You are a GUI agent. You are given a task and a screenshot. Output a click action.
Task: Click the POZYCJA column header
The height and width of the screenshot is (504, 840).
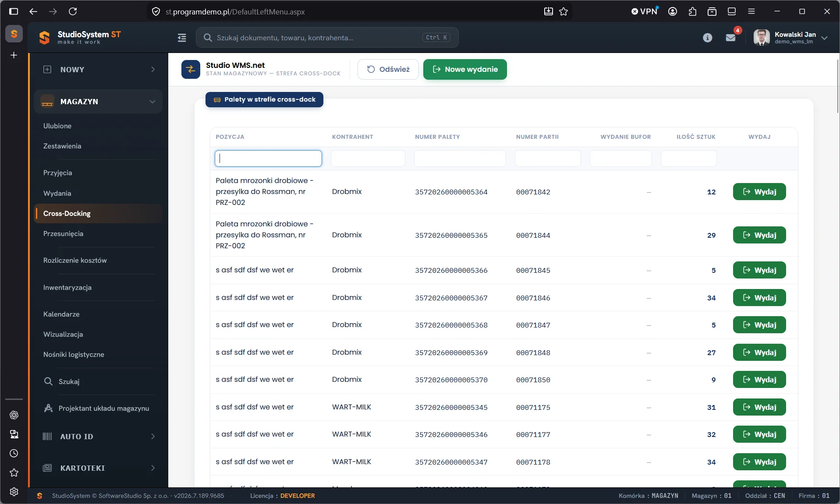[230, 137]
